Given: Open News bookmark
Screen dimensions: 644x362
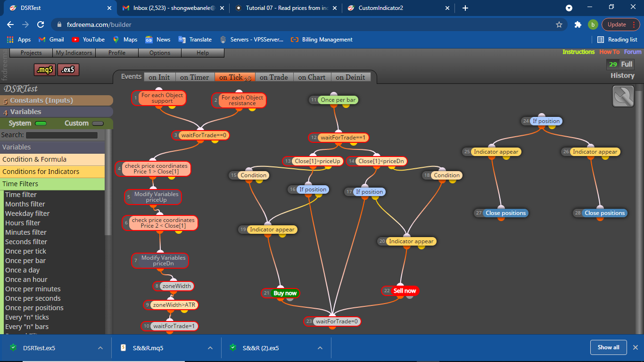Looking at the screenshot, I should point(158,40).
